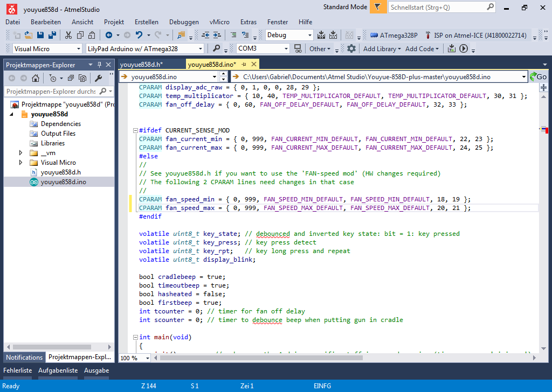Image resolution: width=552 pixels, height=392 pixels.
Task: Click the filter funnel notification icon
Action: pos(379,8)
